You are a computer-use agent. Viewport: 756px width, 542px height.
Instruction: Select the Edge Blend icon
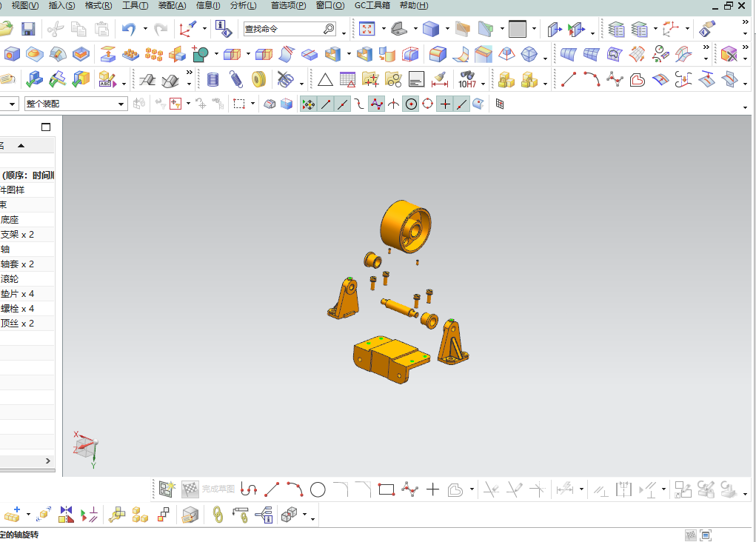(x=438, y=54)
